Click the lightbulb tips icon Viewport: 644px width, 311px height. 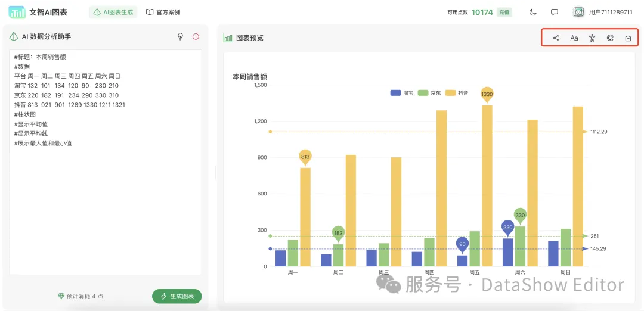click(180, 36)
